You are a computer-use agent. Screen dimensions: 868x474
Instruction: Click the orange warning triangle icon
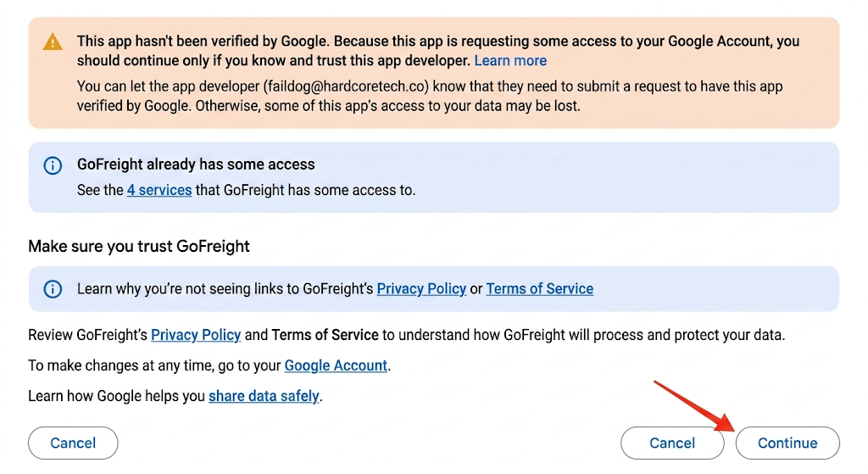pos(53,42)
